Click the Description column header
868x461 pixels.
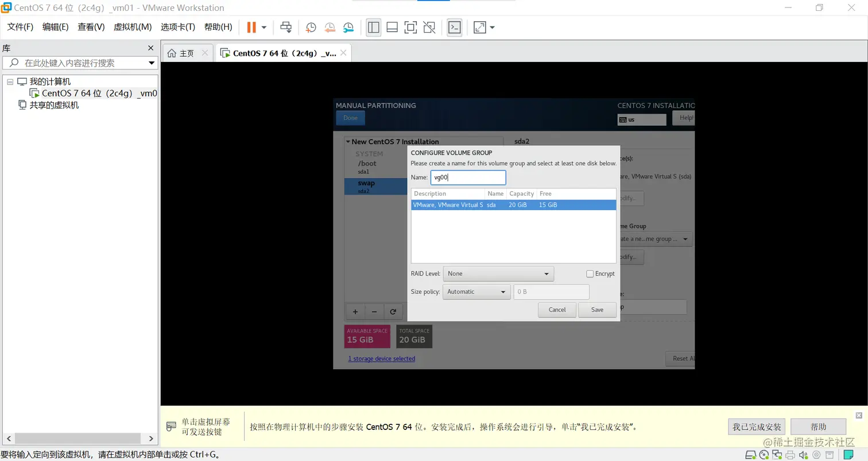click(x=448, y=193)
